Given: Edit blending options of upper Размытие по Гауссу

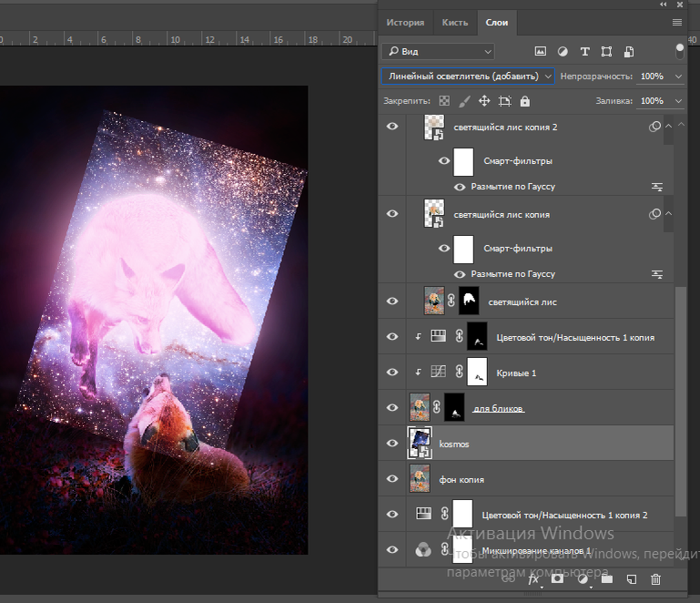Looking at the screenshot, I should point(656,187).
